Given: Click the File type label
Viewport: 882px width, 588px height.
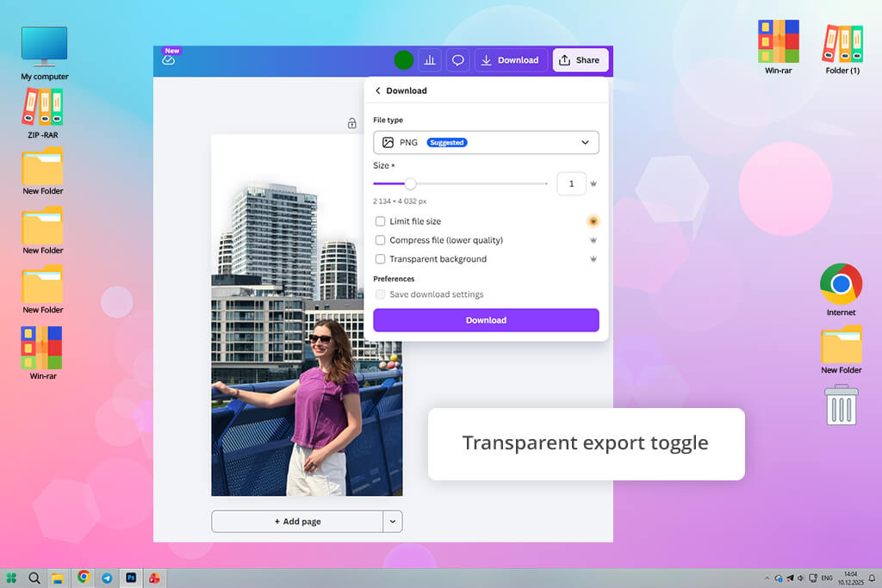Looking at the screenshot, I should [x=388, y=120].
